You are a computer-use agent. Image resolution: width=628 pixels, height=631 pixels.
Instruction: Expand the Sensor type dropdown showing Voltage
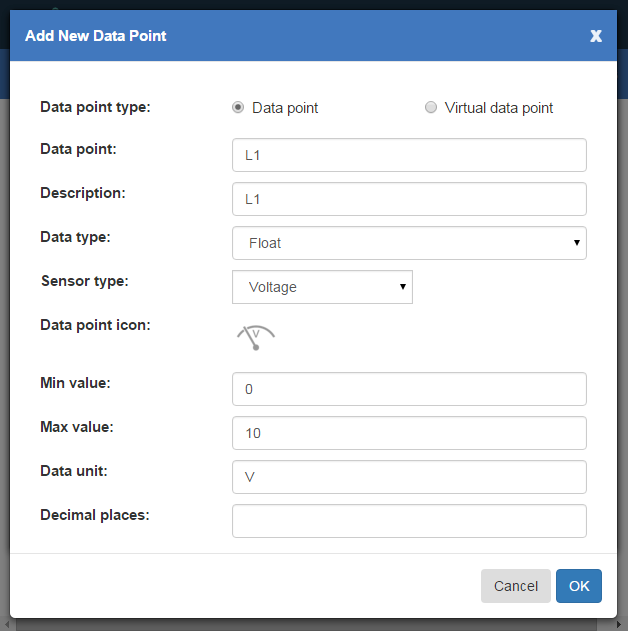click(x=322, y=287)
